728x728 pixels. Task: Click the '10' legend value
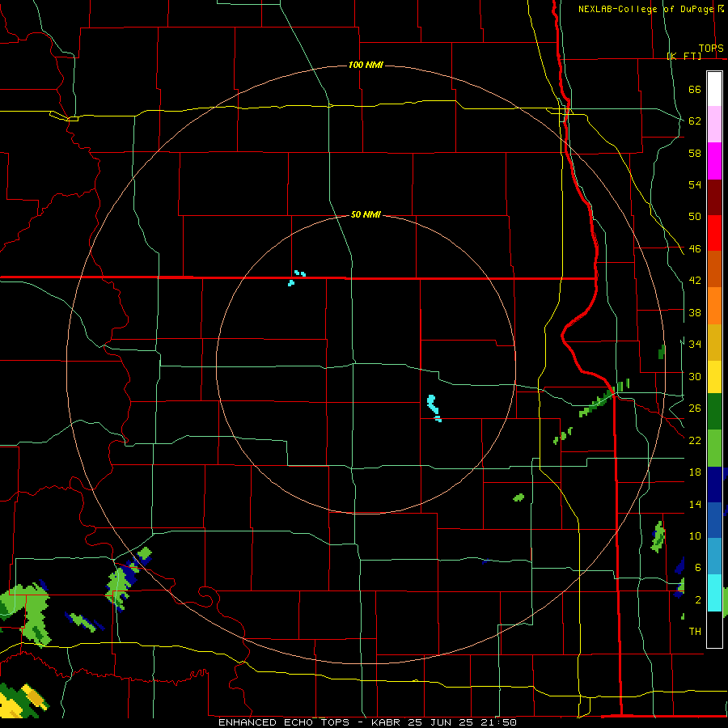[x=695, y=535]
